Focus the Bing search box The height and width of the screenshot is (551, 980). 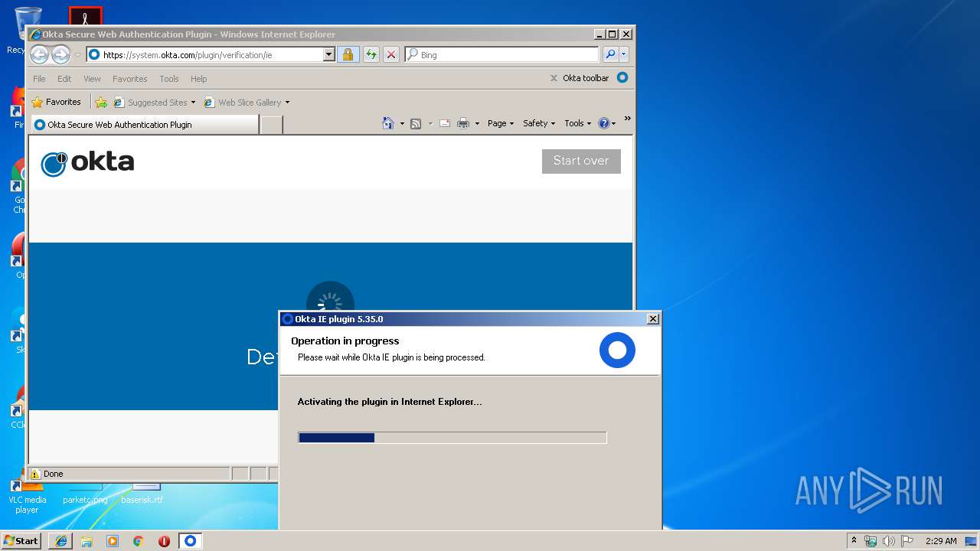501,55
